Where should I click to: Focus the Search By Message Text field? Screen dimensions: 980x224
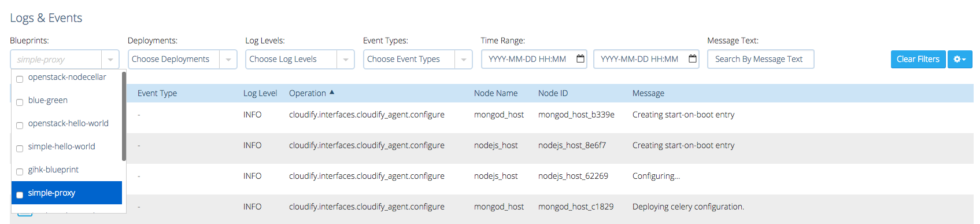point(760,59)
